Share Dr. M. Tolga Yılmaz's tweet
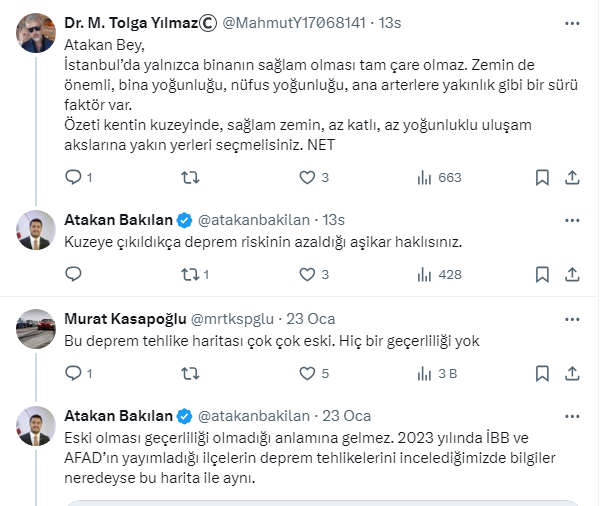Image resolution: width=600 pixels, height=506 pixels. (573, 177)
